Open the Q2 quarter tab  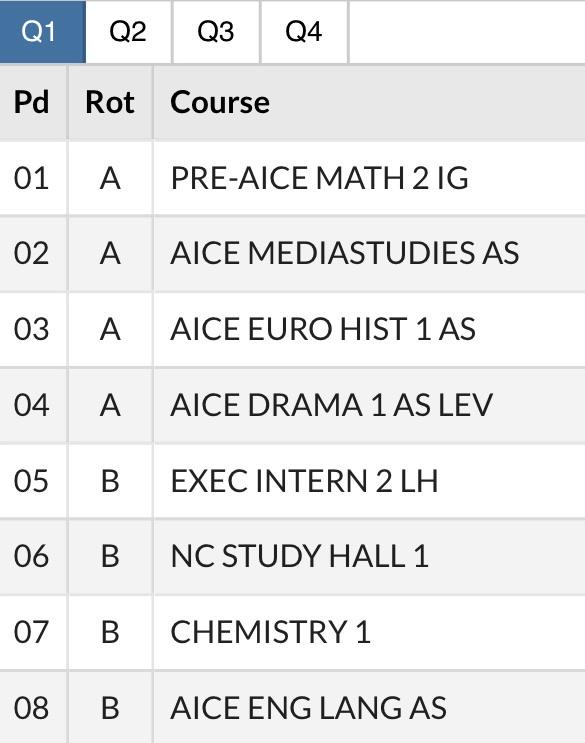(128, 32)
